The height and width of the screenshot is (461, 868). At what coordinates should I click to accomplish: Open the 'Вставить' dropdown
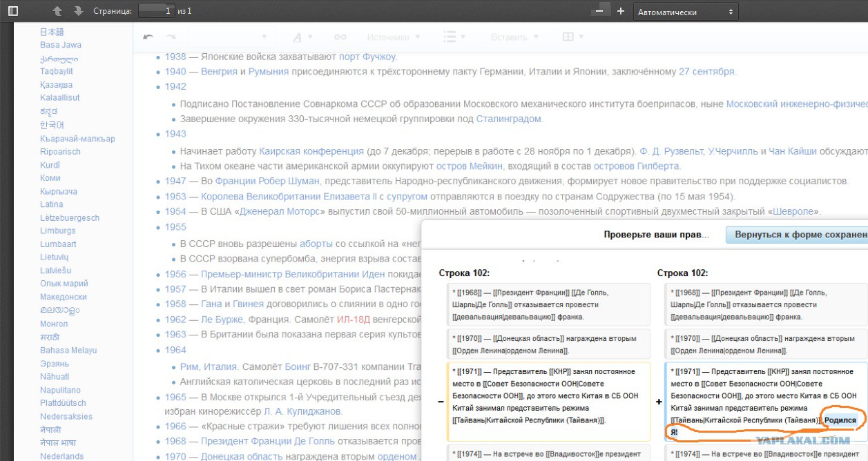point(513,37)
